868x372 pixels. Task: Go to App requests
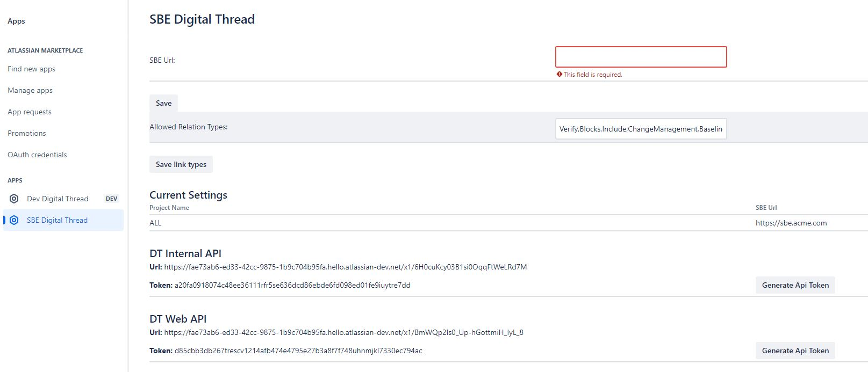(30, 112)
